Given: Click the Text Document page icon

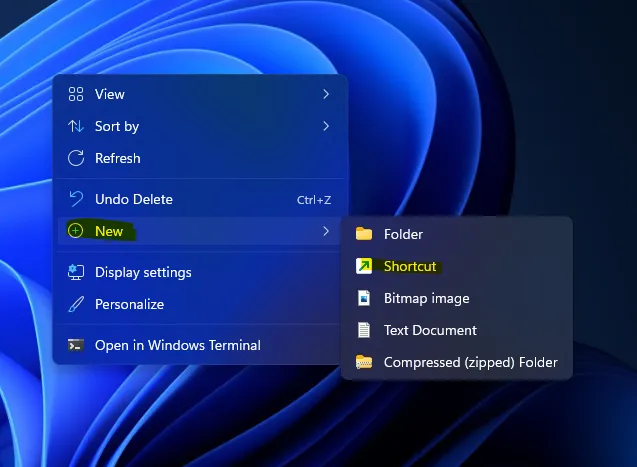Looking at the screenshot, I should pyautogui.click(x=364, y=330).
